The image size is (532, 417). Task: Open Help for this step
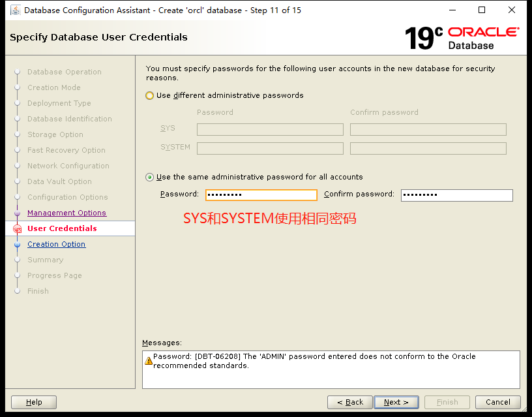pos(34,402)
